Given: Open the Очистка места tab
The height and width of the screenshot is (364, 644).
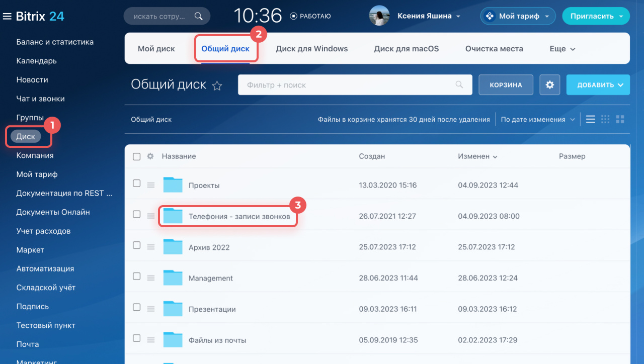Looking at the screenshot, I should pos(494,49).
